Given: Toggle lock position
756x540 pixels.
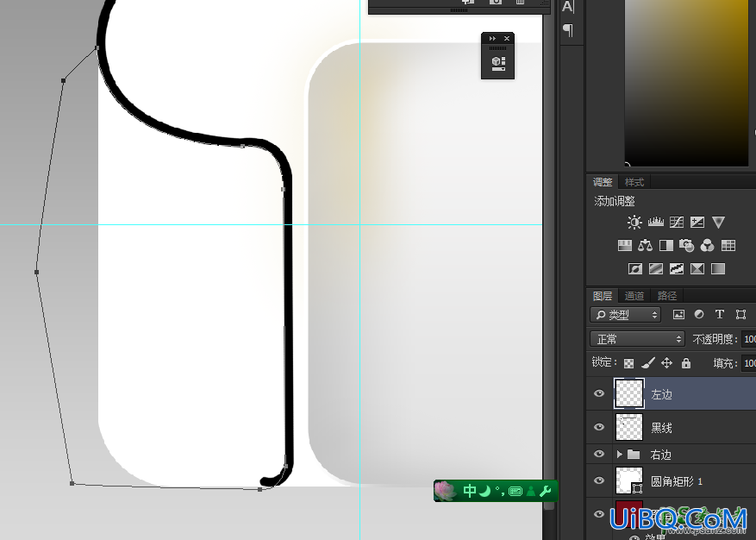Looking at the screenshot, I should [667, 363].
